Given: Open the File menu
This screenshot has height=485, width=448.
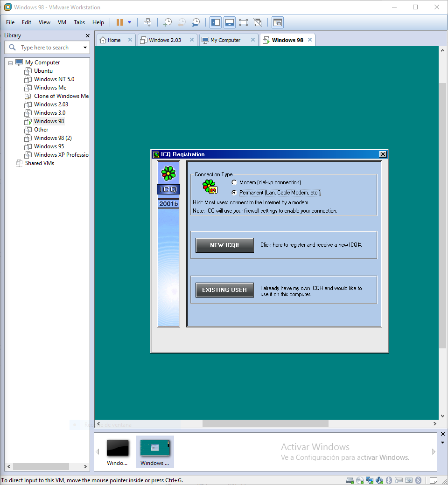Looking at the screenshot, I should coord(10,22).
